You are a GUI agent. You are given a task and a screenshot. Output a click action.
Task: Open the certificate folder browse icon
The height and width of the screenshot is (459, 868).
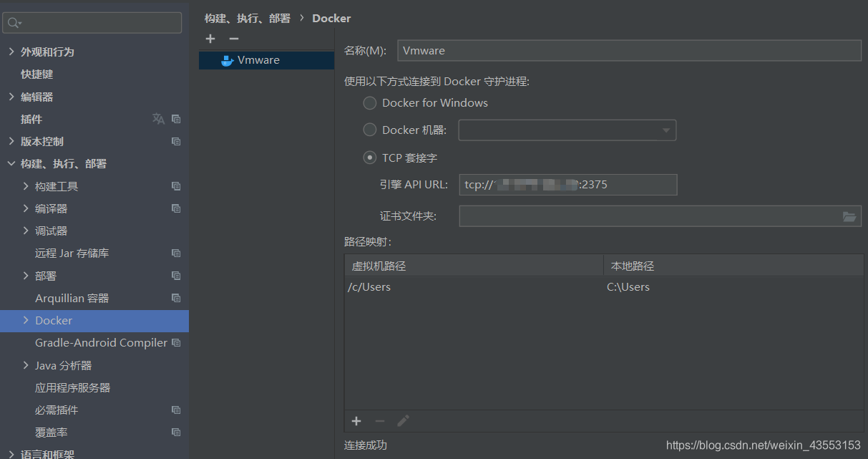pyautogui.click(x=849, y=216)
